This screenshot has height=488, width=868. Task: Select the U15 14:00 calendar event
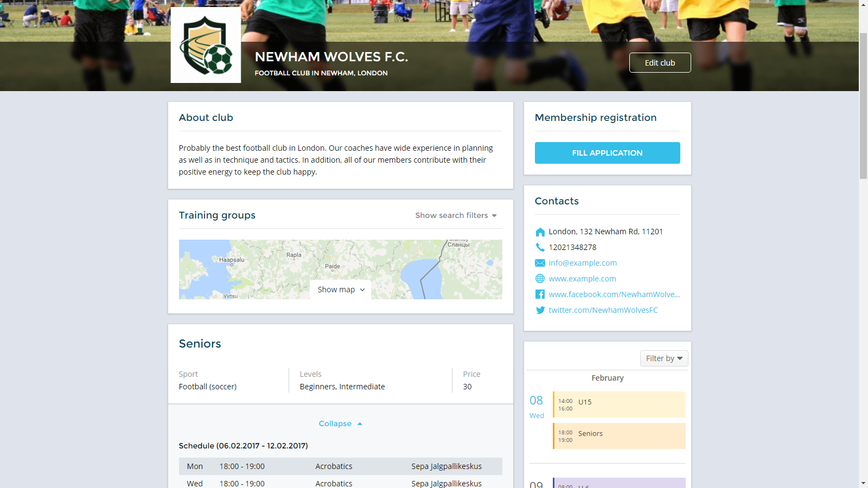tap(619, 404)
